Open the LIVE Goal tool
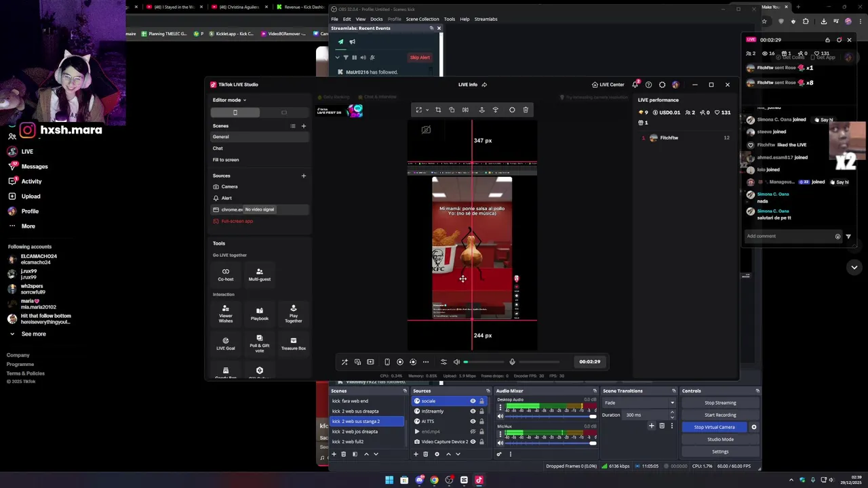Screen dimensions: 868x488 [x=226, y=344]
